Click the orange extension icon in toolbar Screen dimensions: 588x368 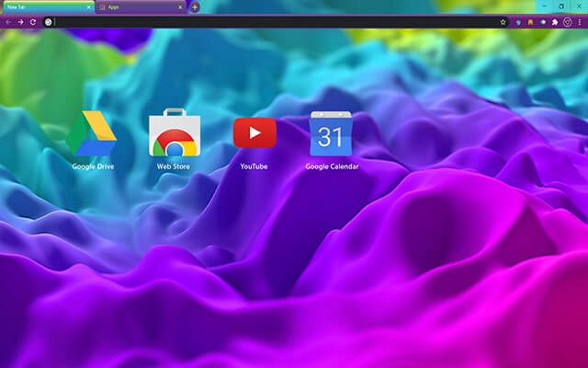[x=530, y=22]
